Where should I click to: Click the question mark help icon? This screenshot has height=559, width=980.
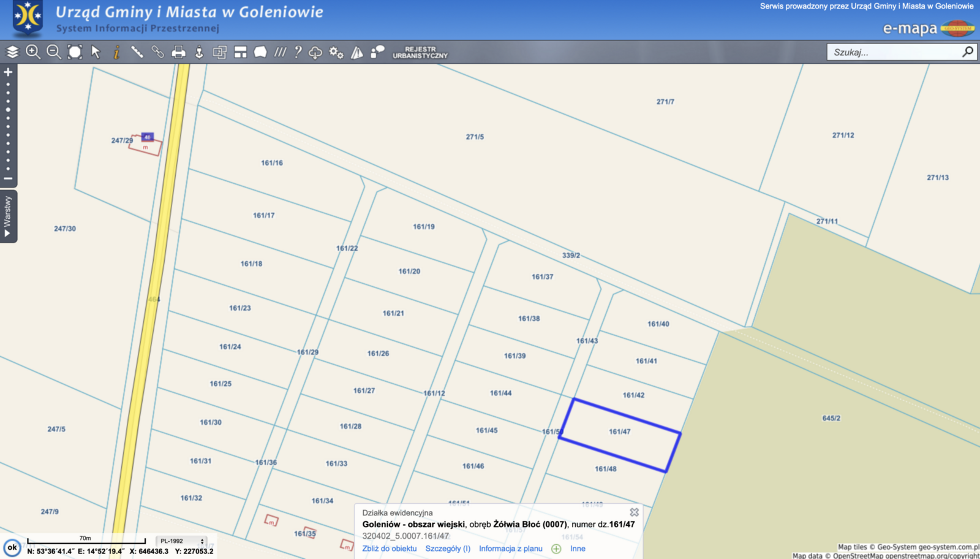point(298,52)
